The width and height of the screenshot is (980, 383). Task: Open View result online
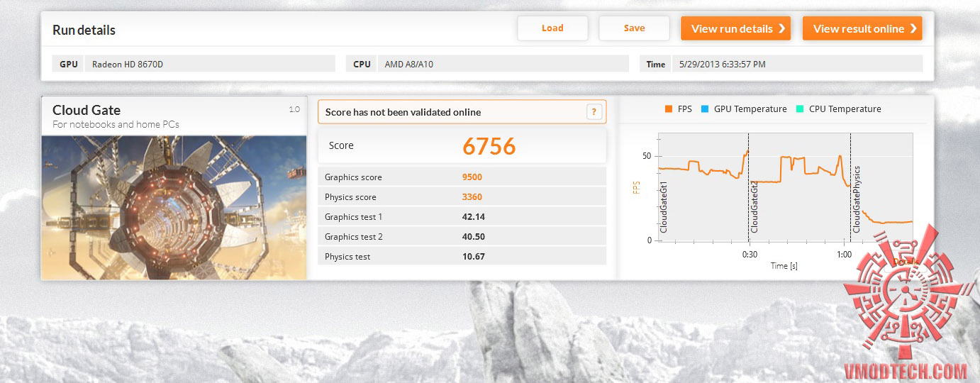pos(862,28)
